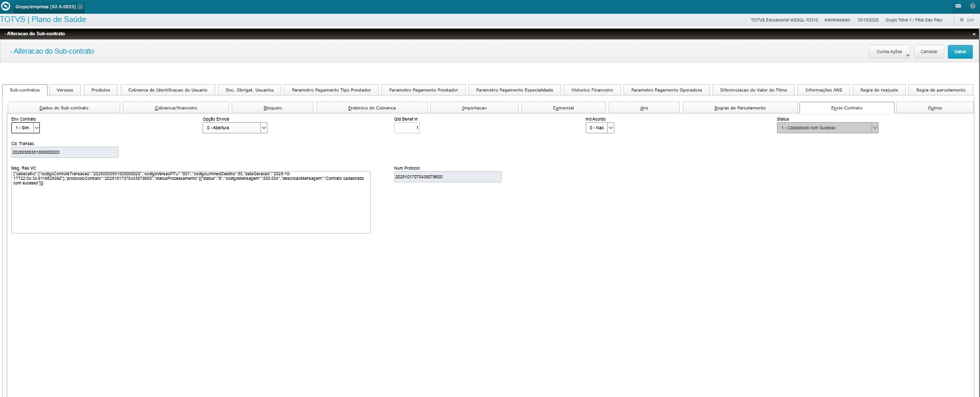
Task: Open the Outras Ações menu
Action: click(889, 52)
